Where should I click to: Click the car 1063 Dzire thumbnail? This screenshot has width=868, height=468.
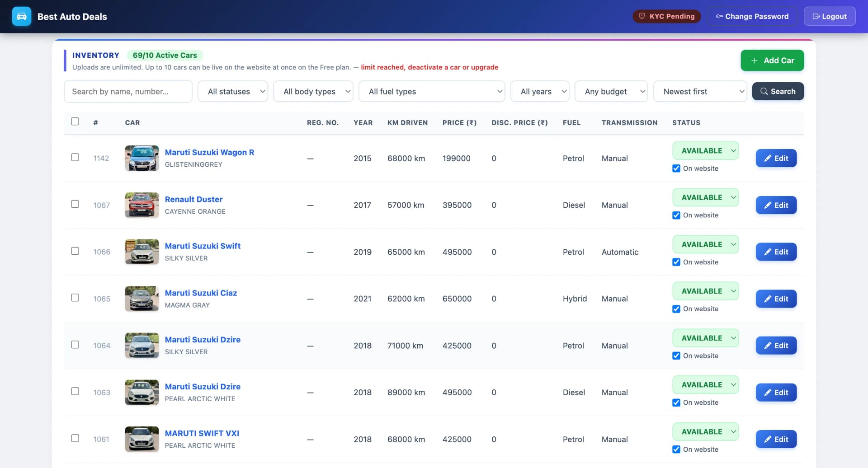(142, 392)
